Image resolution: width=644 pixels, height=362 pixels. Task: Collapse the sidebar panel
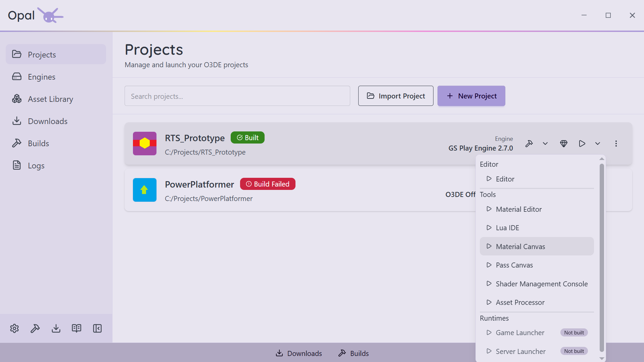97,328
